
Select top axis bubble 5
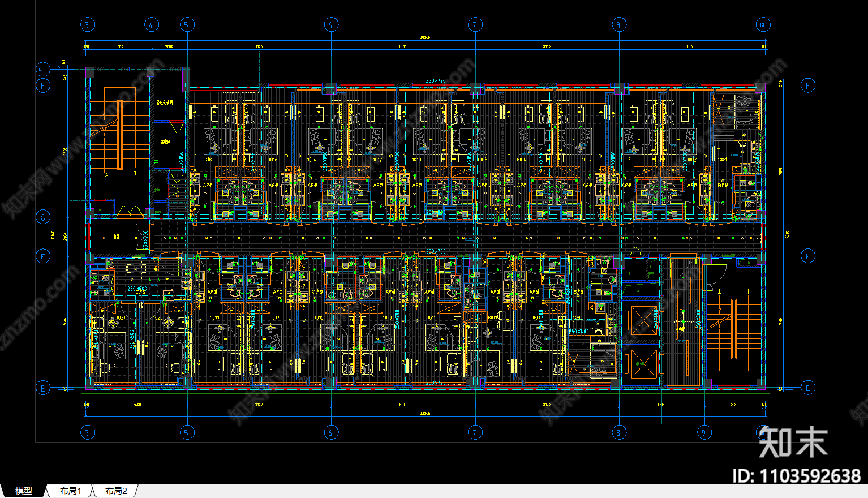point(187,24)
